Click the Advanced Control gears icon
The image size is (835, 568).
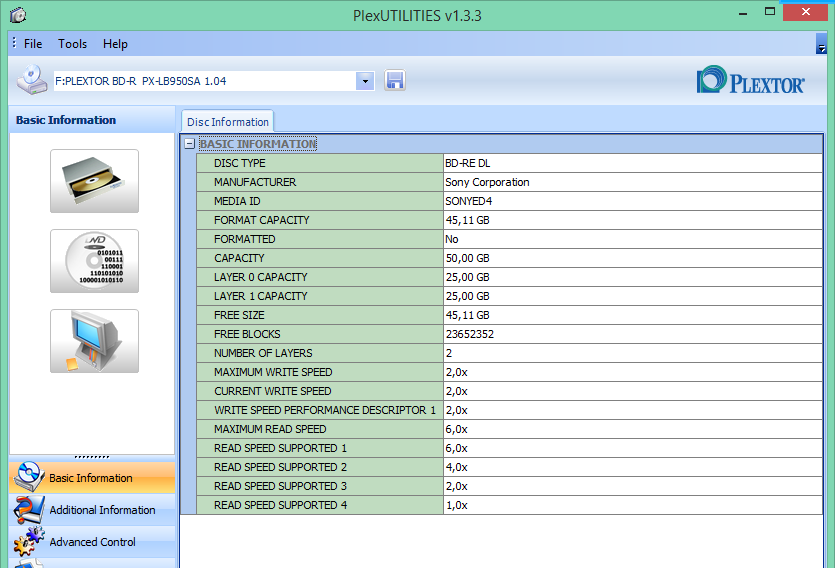pos(28,541)
